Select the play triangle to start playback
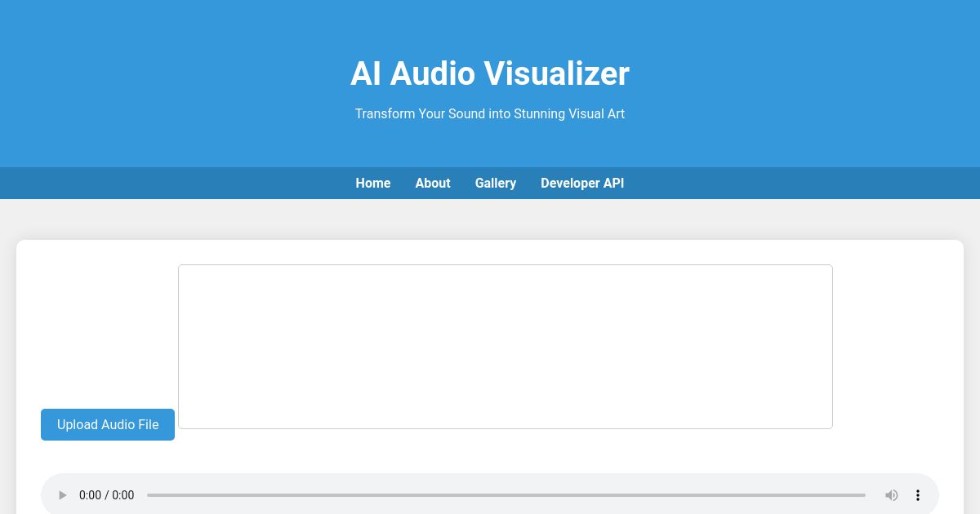 [x=63, y=495]
